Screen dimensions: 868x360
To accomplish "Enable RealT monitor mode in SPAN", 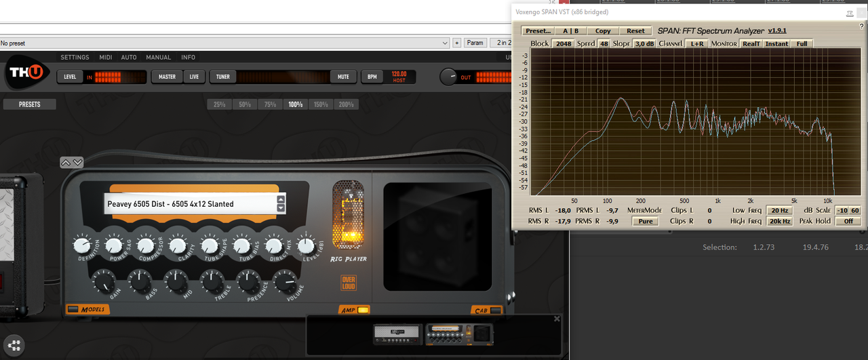I will coord(751,43).
